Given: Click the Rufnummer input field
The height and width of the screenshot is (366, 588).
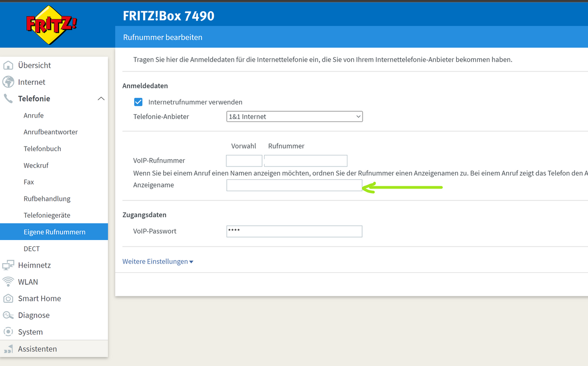Looking at the screenshot, I should pos(306,161).
